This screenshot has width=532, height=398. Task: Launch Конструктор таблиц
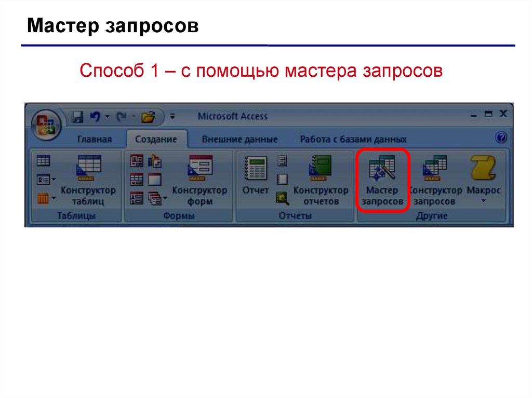pyautogui.click(x=88, y=180)
